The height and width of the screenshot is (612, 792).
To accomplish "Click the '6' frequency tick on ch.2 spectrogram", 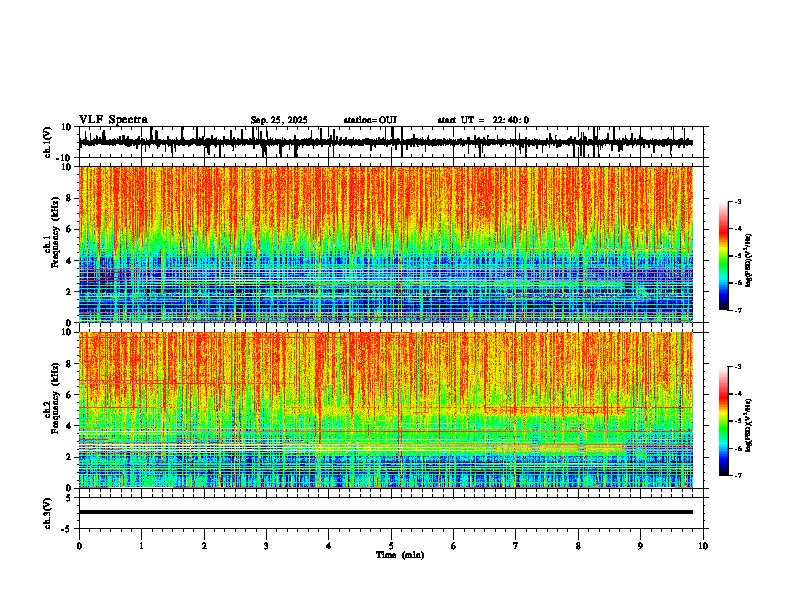I will [70, 394].
